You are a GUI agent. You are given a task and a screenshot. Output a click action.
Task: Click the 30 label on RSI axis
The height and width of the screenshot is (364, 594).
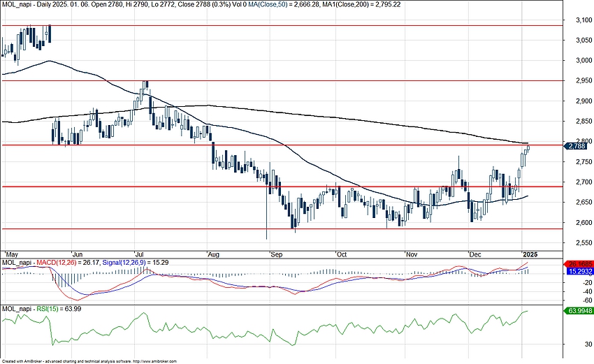(x=588, y=344)
